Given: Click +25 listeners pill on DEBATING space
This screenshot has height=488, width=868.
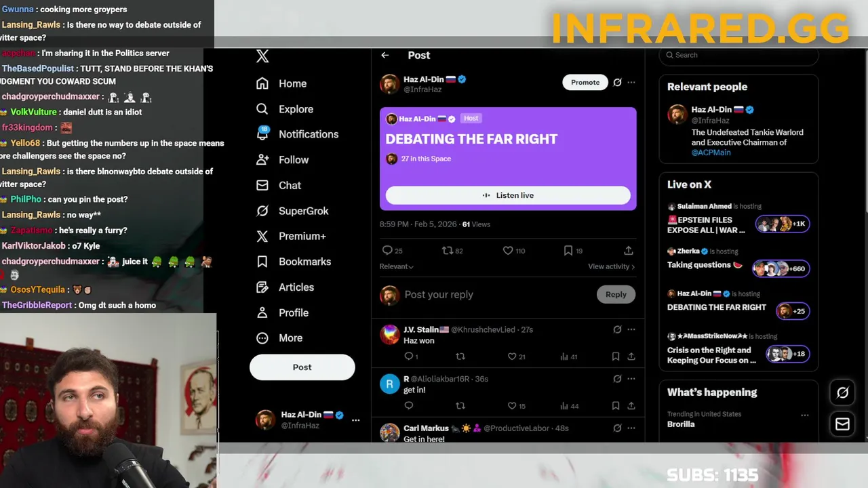Looking at the screenshot, I should tap(793, 311).
